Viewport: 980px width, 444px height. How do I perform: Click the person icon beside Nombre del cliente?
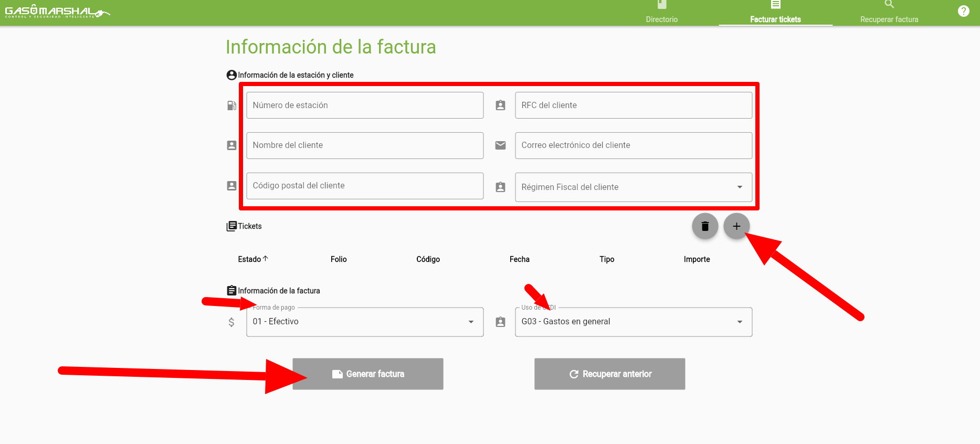[231, 145]
